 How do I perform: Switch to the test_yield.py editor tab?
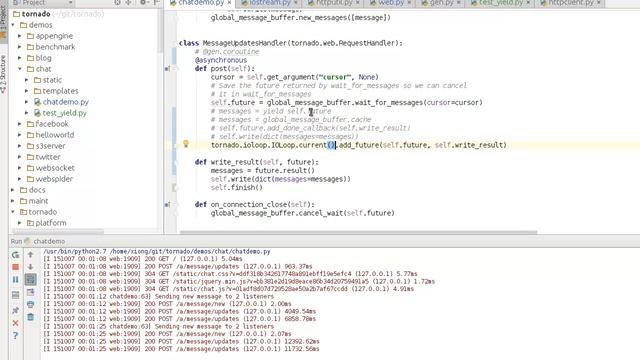tap(500, 3)
